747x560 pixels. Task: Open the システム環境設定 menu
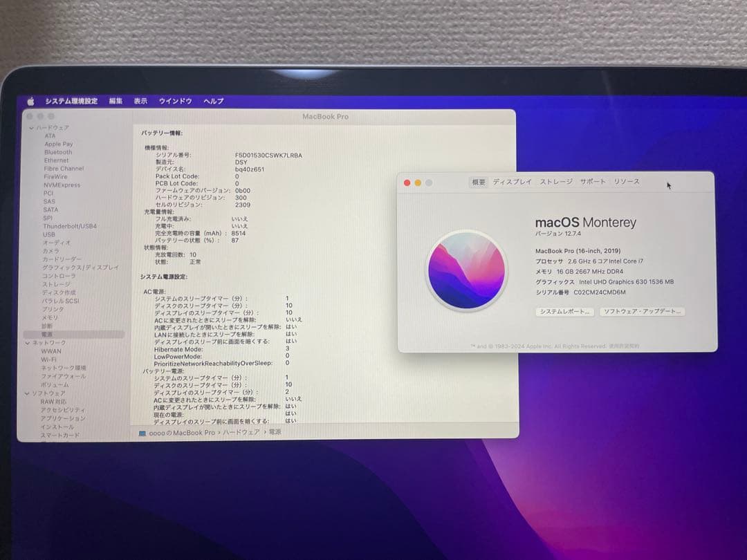tap(71, 101)
